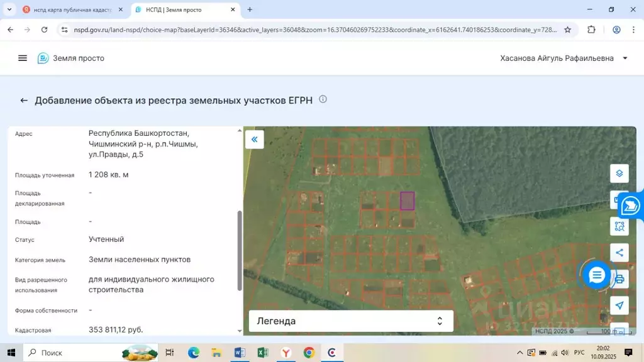The image size is (644, 362).
Task: Open the chat assistant bubble
Action: click(596, 275)
